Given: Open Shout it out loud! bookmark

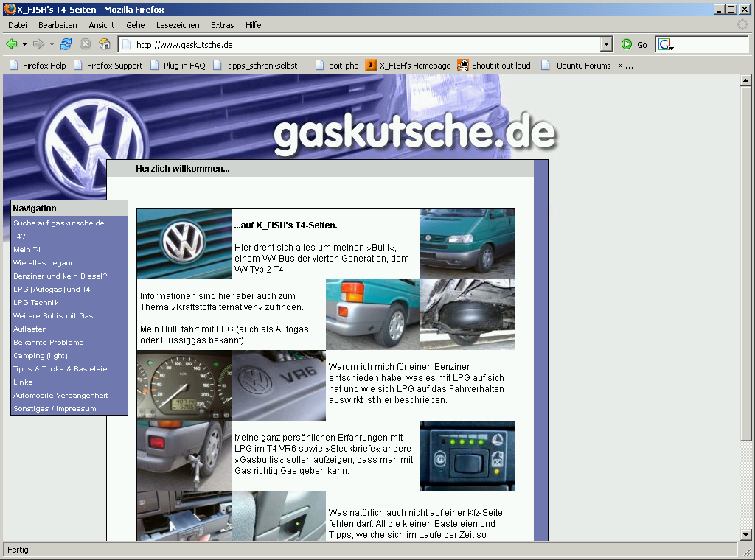Looking at the screenshot, I should [495, 66].
